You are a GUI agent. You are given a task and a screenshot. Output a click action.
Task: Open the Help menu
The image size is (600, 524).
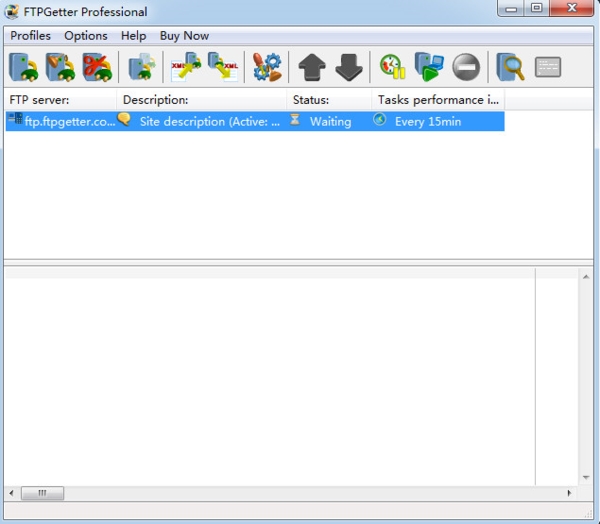pyautogui.click(x=134, y=36)
